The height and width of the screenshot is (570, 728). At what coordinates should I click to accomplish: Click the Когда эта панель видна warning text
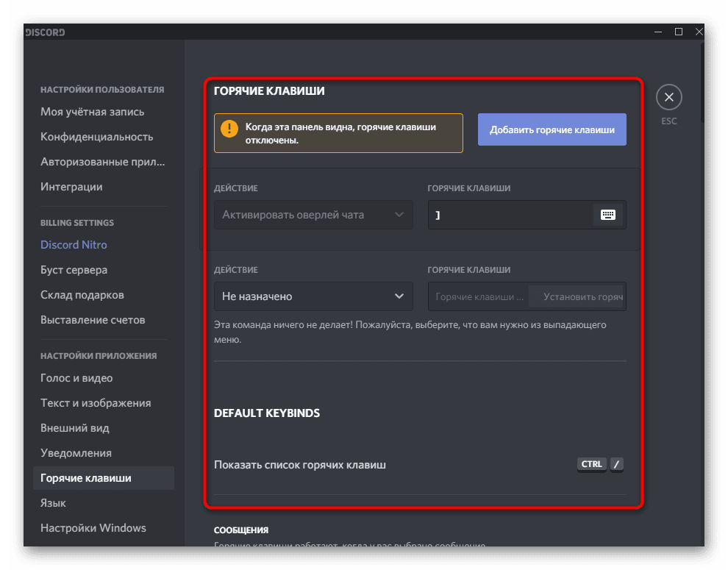(x=340, y=133)
